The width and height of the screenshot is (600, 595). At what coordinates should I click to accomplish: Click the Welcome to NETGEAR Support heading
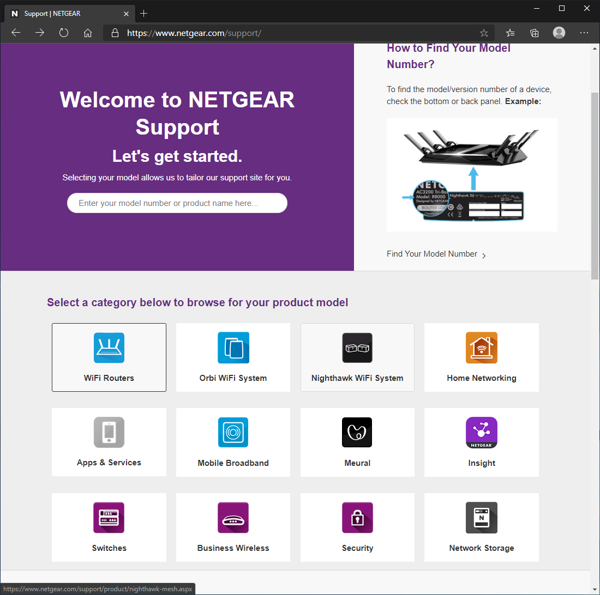tap(177, 113)
